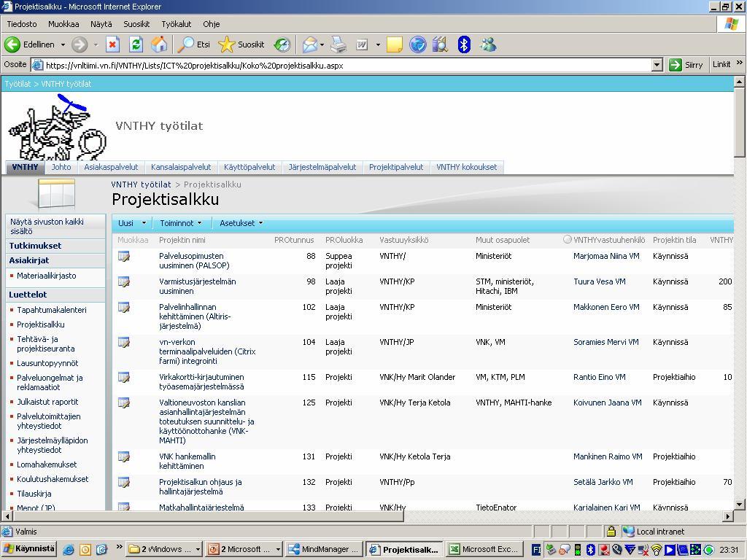Click the Refresh page icon

coord(136,44)
